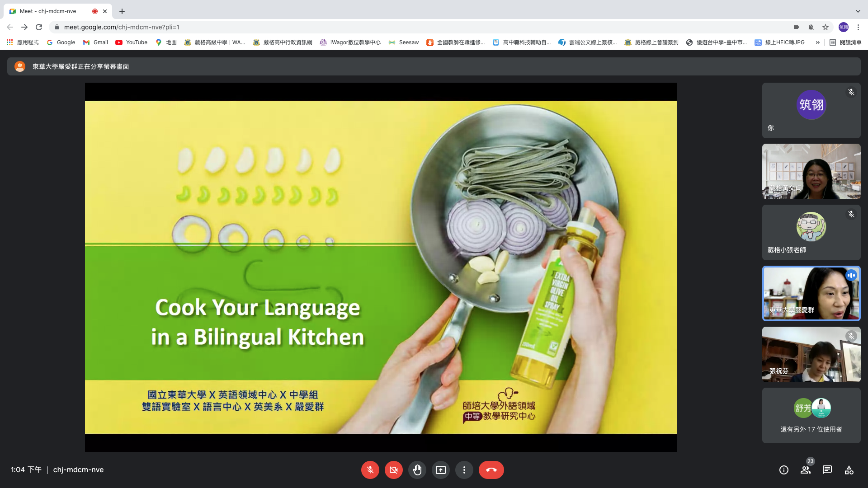Click the present screen button

[440, 470]
